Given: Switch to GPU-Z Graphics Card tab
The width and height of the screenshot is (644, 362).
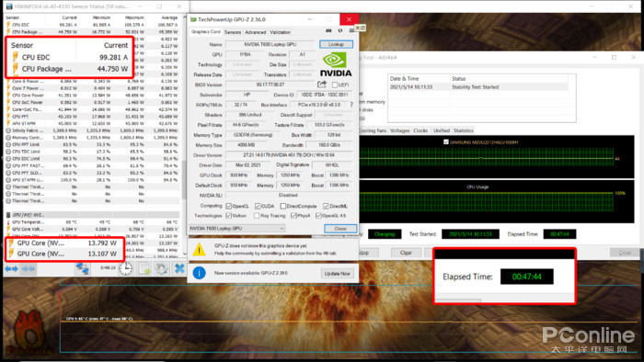Looking at the screenshot, I should [x=206, y=32].
